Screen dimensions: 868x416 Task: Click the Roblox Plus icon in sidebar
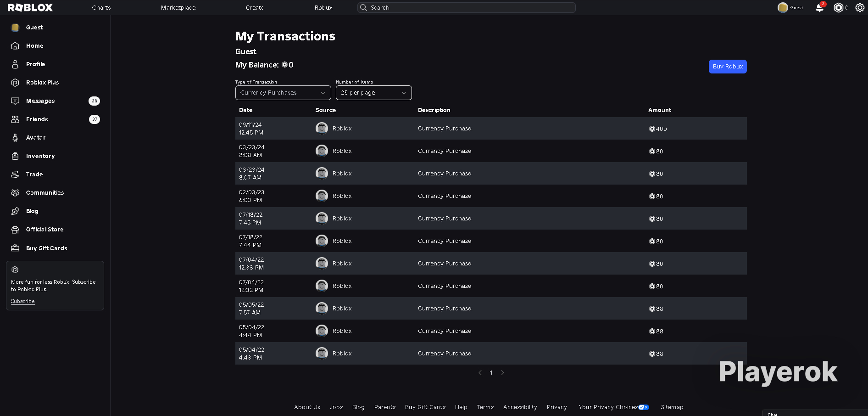[15, 83]
